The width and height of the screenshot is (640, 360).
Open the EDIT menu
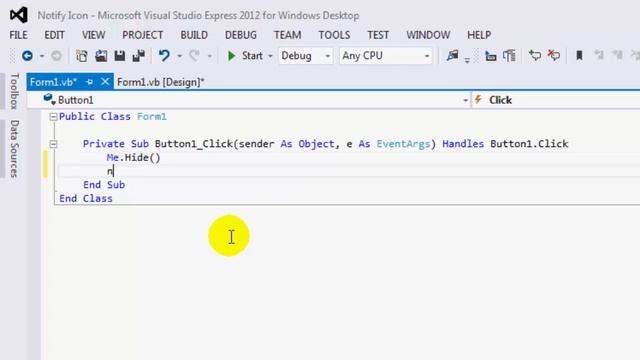coord(54,35)
